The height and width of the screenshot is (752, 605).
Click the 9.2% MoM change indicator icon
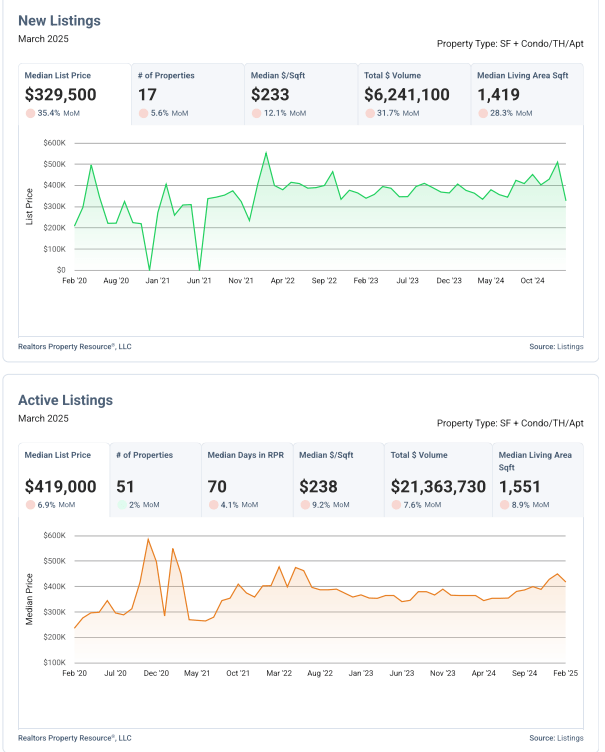pos(306,505)
